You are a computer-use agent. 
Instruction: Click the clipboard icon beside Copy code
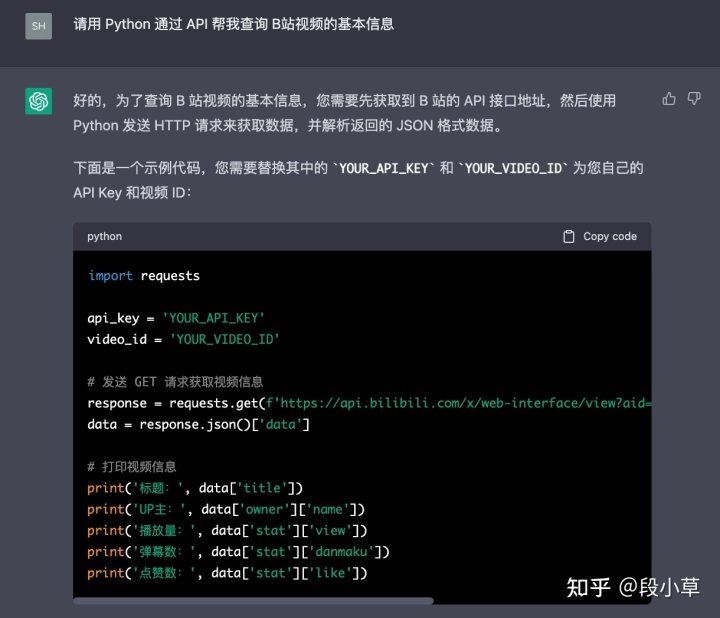coord(568,236)
